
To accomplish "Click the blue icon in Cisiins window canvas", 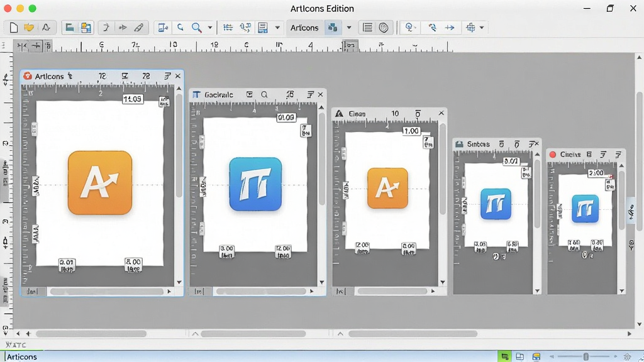I will [585, 209].
